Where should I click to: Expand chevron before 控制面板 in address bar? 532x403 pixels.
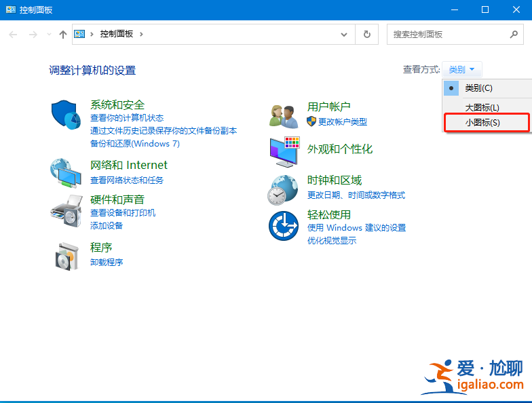(92, 34)
